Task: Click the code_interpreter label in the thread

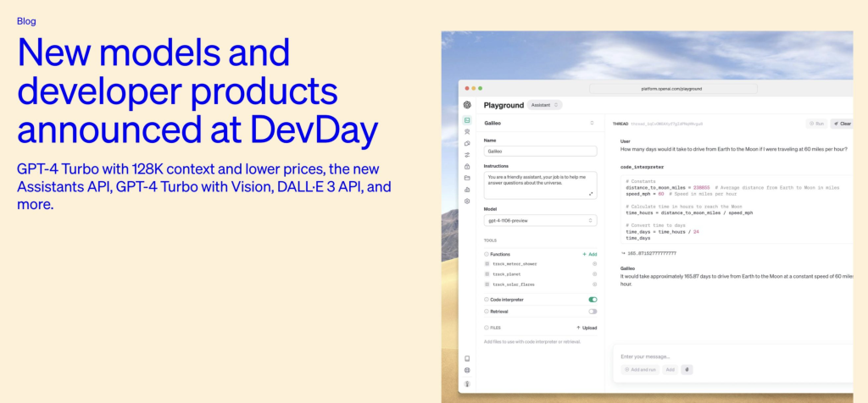Action: point(643,167)
